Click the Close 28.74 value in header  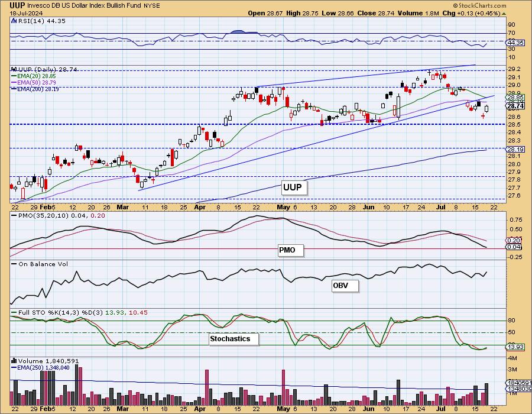(375, 13)
